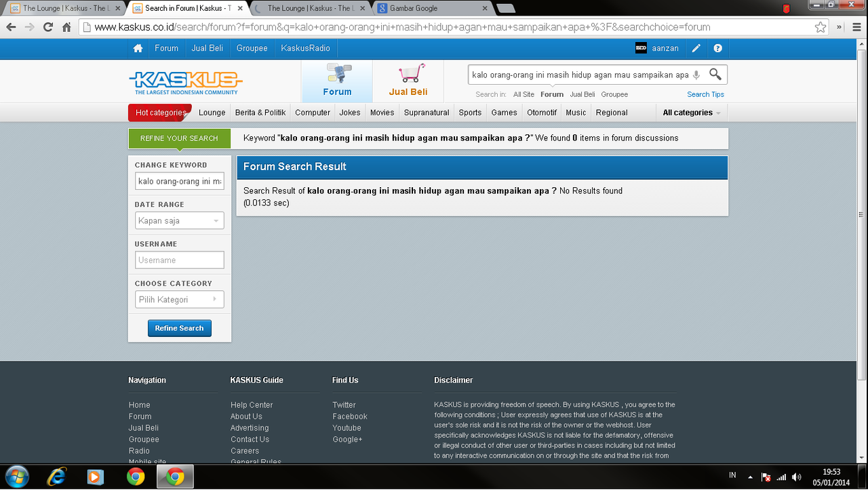The image size is (868, 493).
Task: Open Facebook footer link
Action: 350,416
